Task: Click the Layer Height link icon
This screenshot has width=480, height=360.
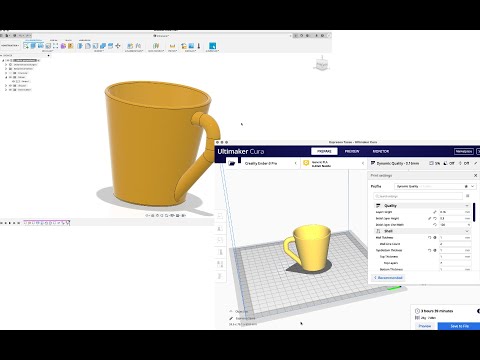Action: coord(435,212)
